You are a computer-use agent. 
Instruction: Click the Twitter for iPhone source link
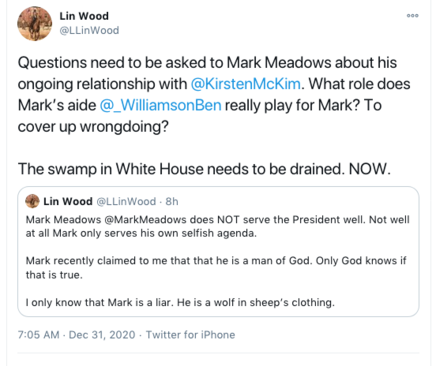click(190, 335)
